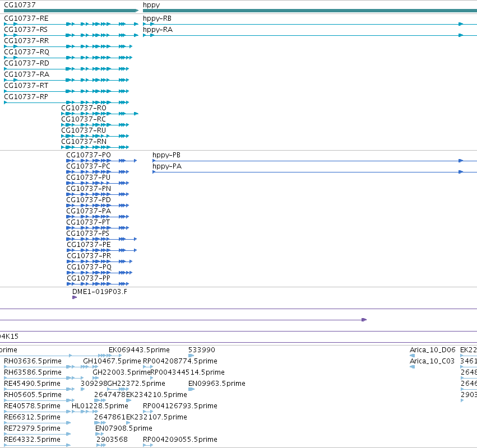Image resolution: width=477 pixels, height=448 pixels.
Task: Choose EST RE45490.5prime
Action: 32,384
